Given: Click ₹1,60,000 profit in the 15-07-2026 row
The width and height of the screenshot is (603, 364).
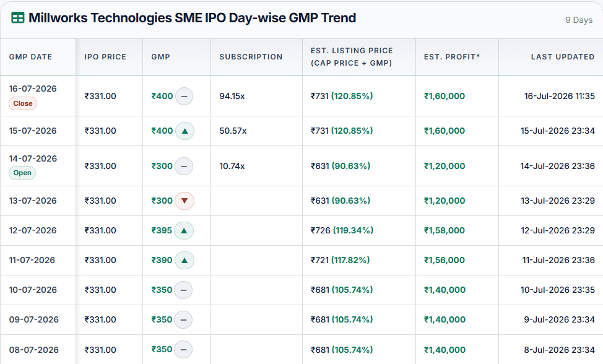Looking at the screenshot, I should [x=445, y=131].
